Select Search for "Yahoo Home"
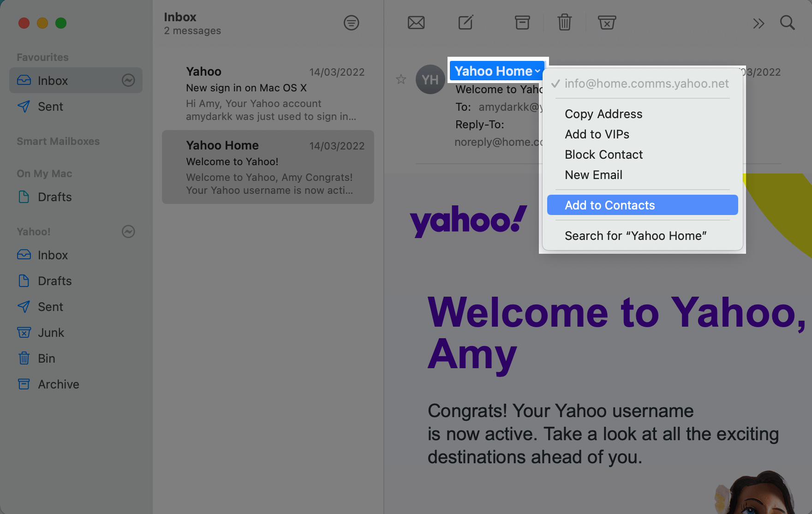812x514 pixels. 642,236
